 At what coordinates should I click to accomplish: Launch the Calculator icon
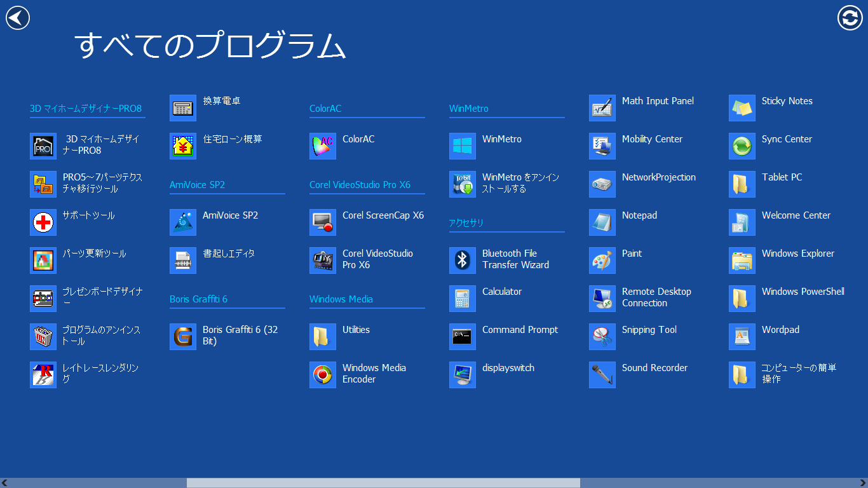463,299
